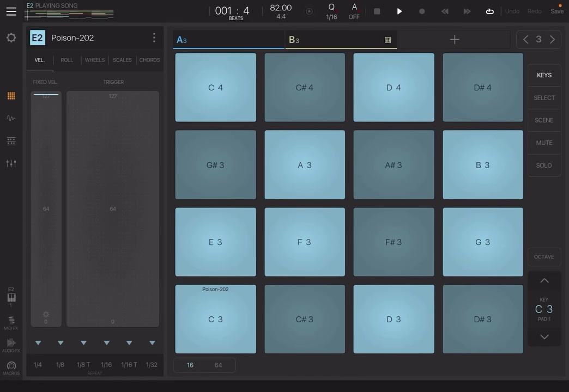Start playback with the Play button
The height and width of the screenshot is (392, 569).
click(399, 11)
